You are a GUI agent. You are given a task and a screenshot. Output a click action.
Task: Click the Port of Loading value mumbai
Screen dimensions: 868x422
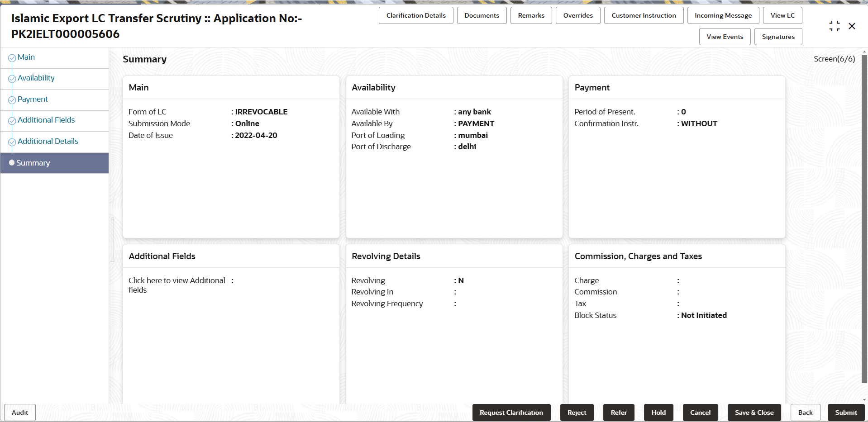point(473,135)
